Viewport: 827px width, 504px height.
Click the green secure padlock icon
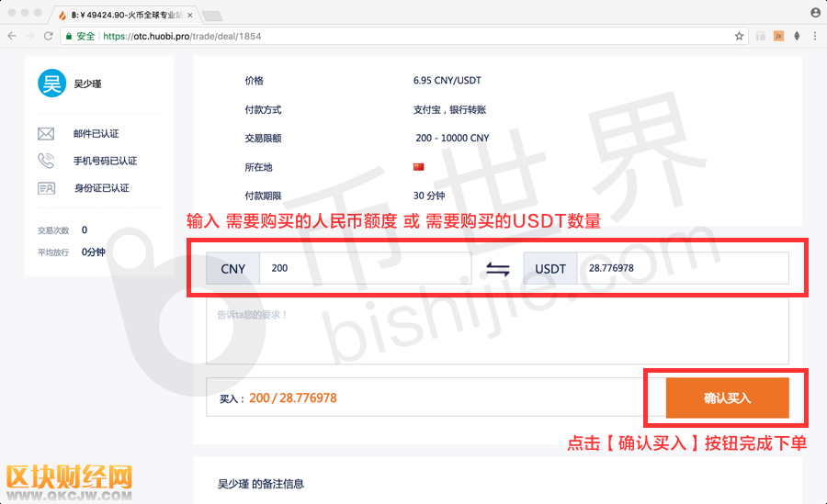pyautogui.click(x=69, y=37)
